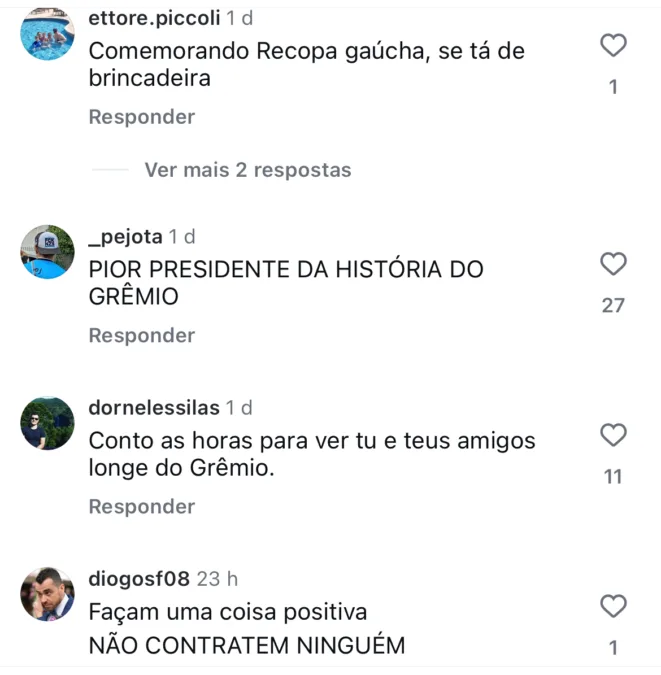Visit dornelessilas username link
The height and width of the screenshot is (675, 661).
pos(154,408)
